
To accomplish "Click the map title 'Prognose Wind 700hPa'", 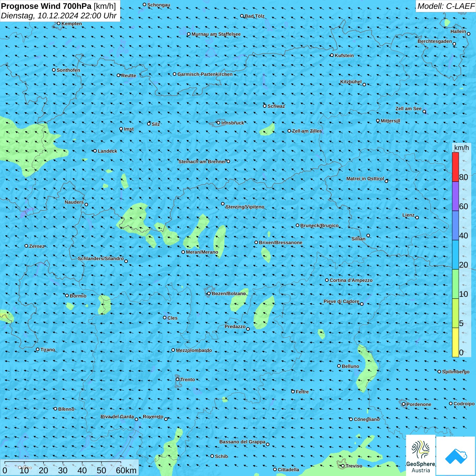I will tap(46, 6).
